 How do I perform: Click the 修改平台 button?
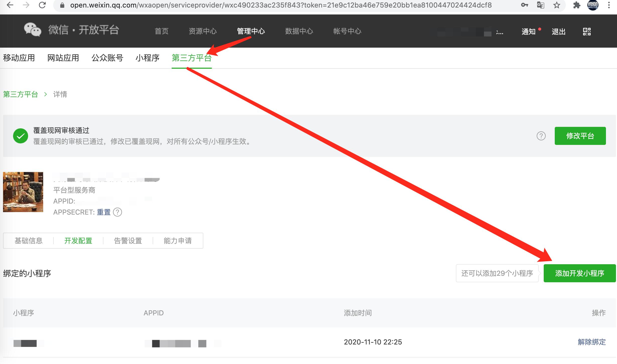click(x=580, y=136)
